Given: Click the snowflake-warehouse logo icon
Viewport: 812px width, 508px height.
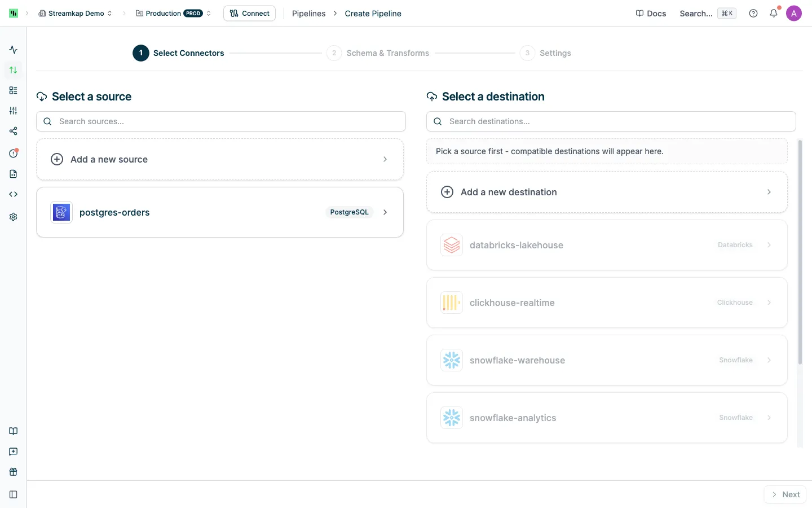Looking at the screenshot, I should (452, 360).
